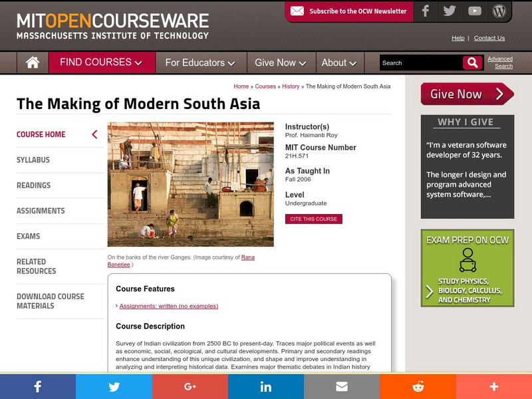Click the Fall 2006 term text

[x=297, y=180]
